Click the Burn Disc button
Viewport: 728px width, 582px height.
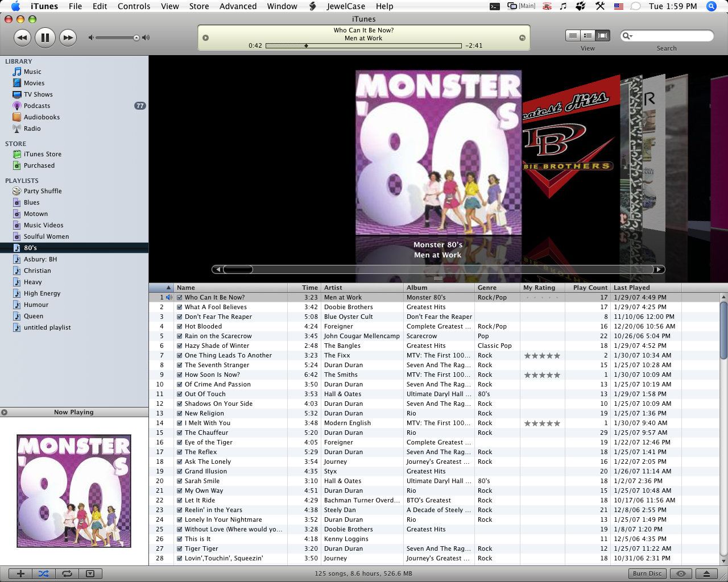coord(647,573)
